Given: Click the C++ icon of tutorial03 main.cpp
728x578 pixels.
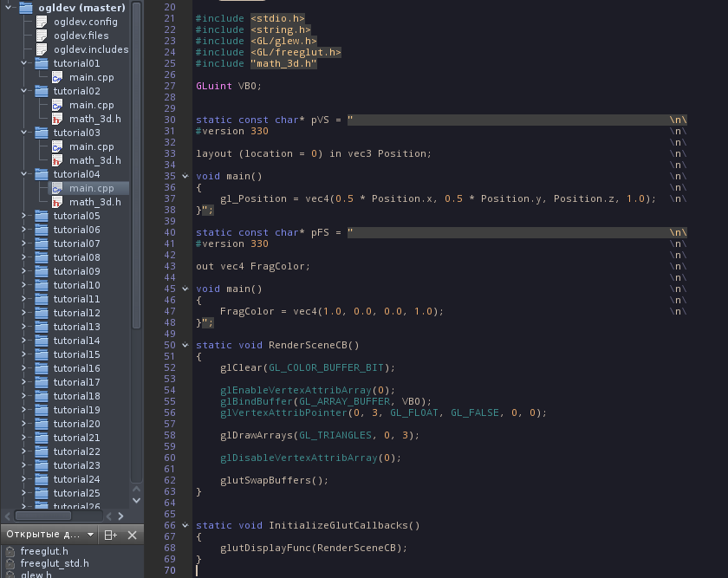Looking at the screenshot, I should click(x=57, y=146).
